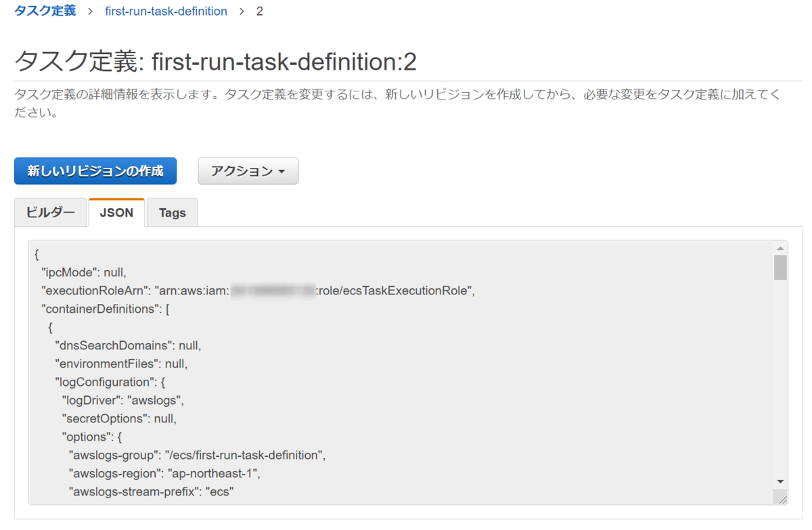Click the scrollbar down arrow in JSON box
Screen dimensions: 812x530
coord(780,481)
